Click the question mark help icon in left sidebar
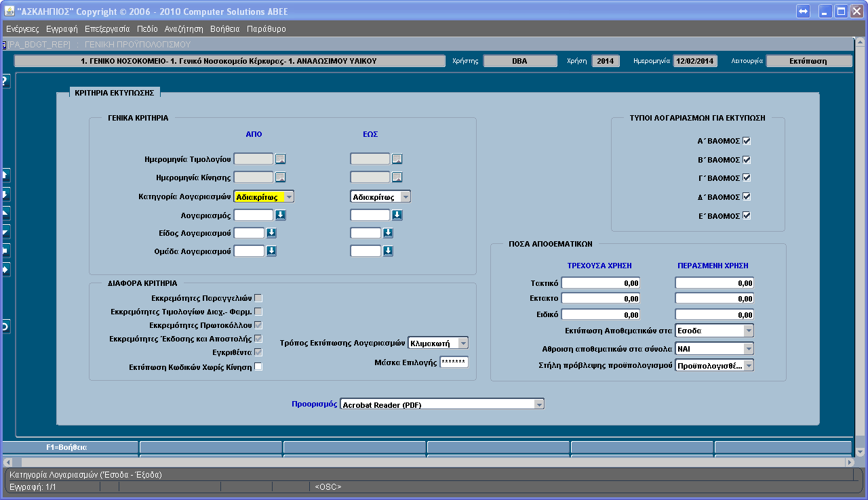Image resolution: width=868 pixels, height=500 pixels. pyautogui.click(x=5, y=81)
